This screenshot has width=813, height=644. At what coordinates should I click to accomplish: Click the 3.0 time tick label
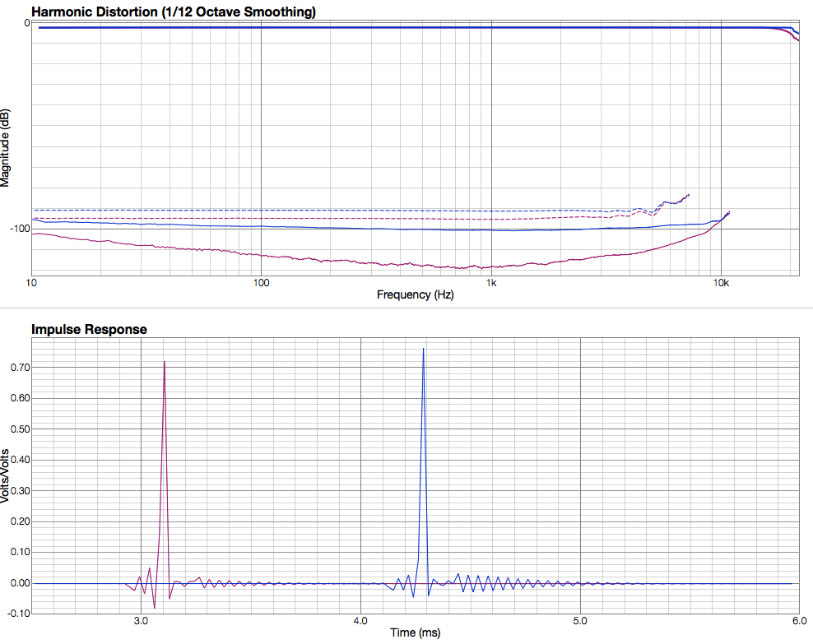tap(141, 621)
